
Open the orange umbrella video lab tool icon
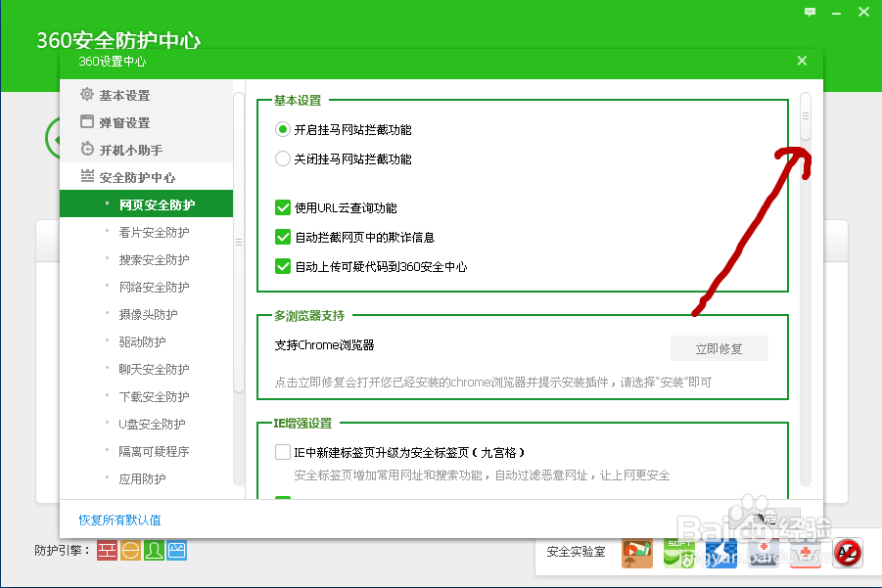click(x=636, y=553)
